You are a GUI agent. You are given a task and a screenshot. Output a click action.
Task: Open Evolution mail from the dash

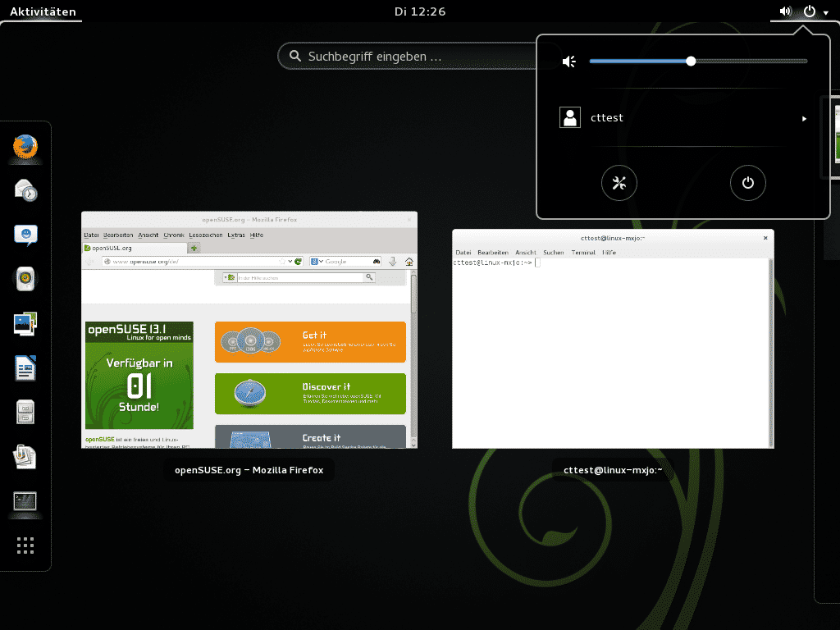click(x=25, y=190)
